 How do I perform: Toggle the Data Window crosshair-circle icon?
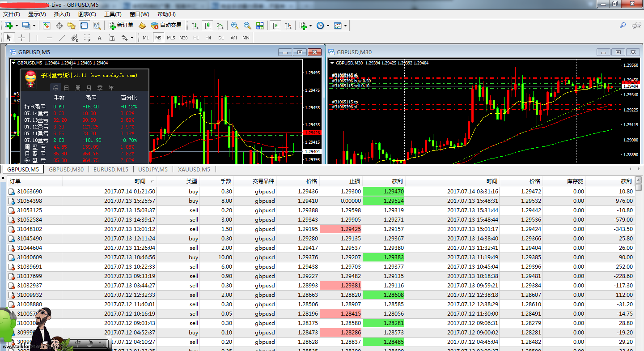pyautogui.click(x=59, y=26)
